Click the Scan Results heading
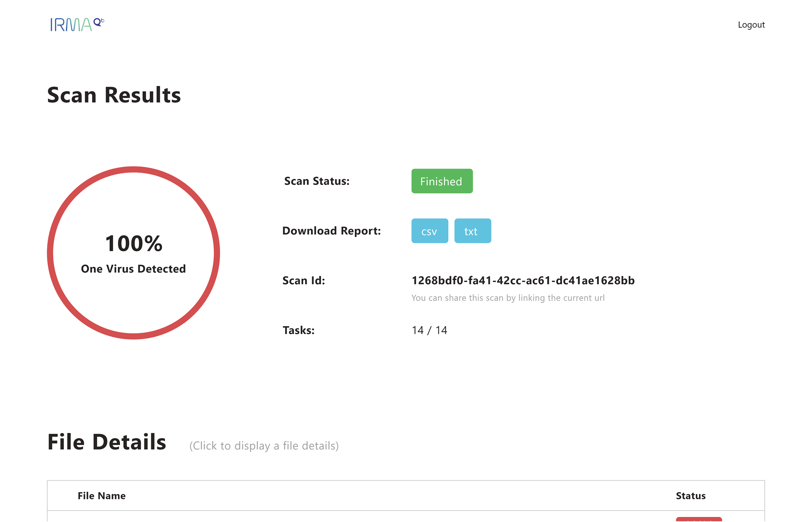The height and width of the screenshot is (522, 812). point(114,95)
